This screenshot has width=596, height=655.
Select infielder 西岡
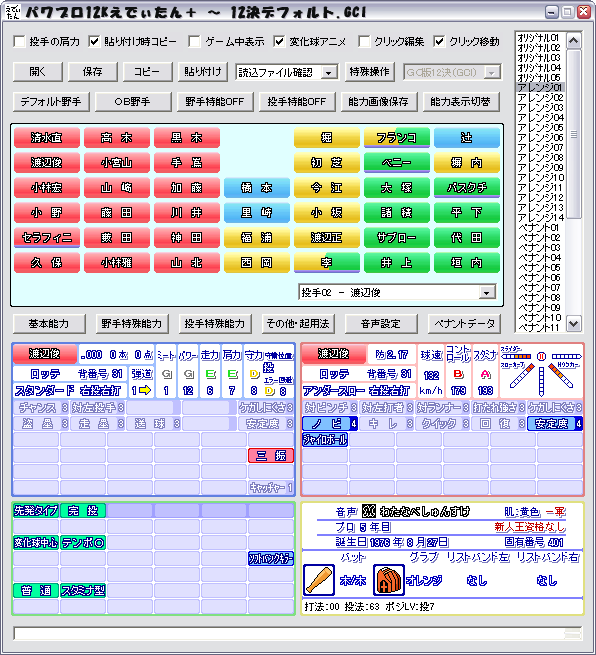(x=257, y=263)
